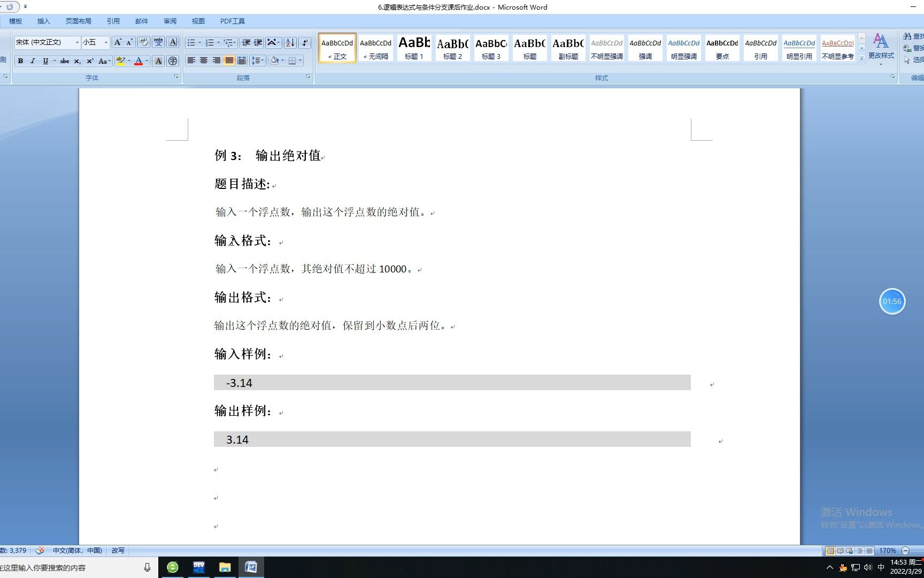Apply the 标题 1 style
The width and height of the screenshot is (924, 578).
(x=413, y=48)
